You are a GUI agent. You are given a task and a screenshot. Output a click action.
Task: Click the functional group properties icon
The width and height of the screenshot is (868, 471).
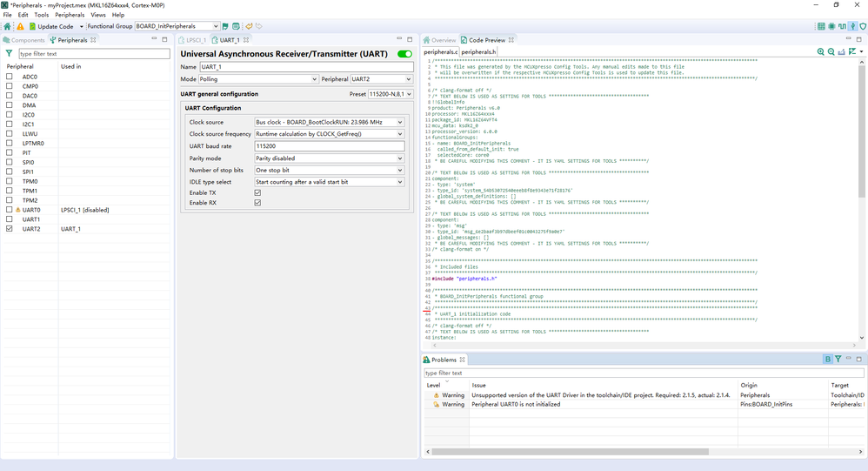[x=236, y=26]
